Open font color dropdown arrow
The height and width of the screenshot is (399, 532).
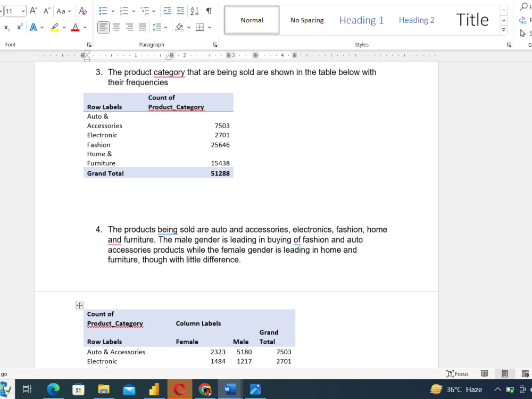(85, 28)
